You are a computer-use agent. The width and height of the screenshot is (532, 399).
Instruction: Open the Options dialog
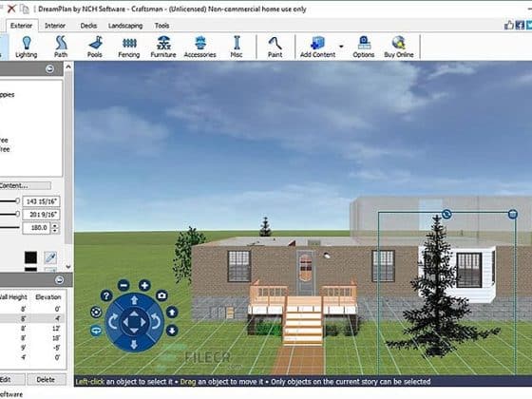tap(363, 47)
